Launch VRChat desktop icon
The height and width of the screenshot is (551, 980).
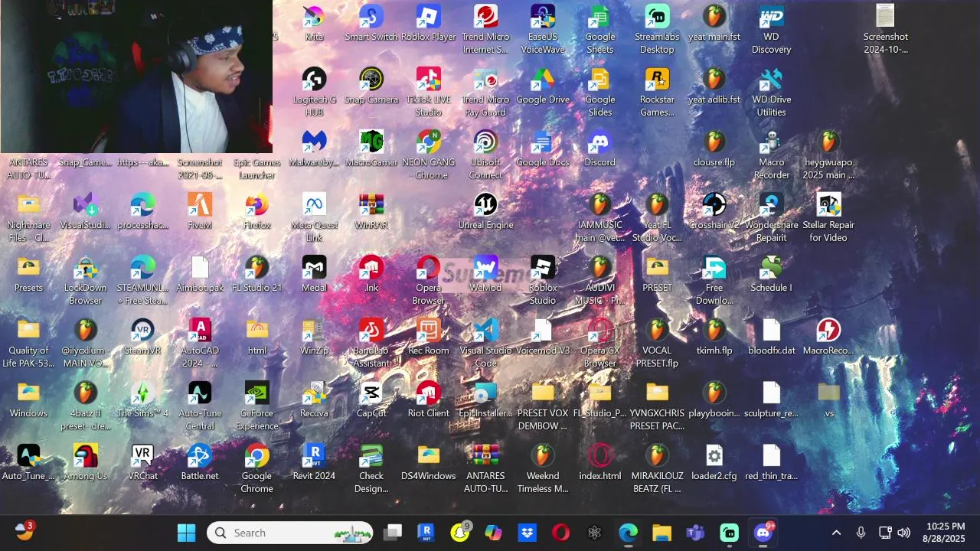click(x=142, y=462)
